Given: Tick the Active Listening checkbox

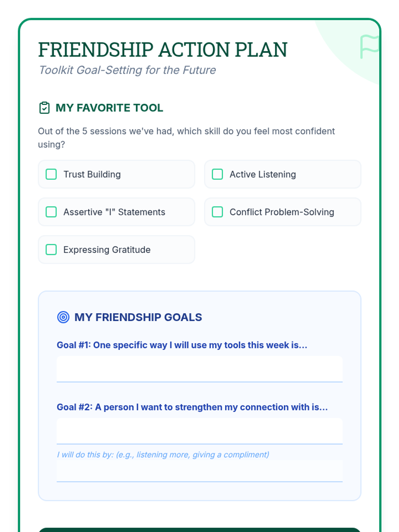Looking at the screenshot, I should pyautogui.click(x=217, y=174).
